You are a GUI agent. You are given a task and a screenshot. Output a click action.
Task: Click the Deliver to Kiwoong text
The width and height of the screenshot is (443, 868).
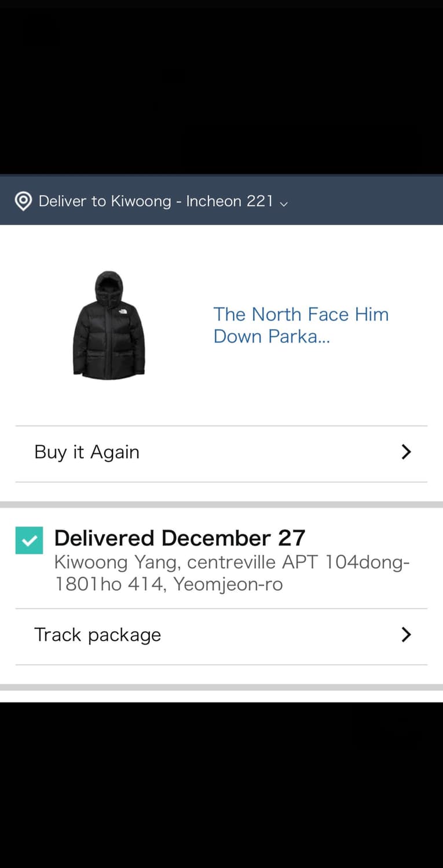click(x=105, y=201)
